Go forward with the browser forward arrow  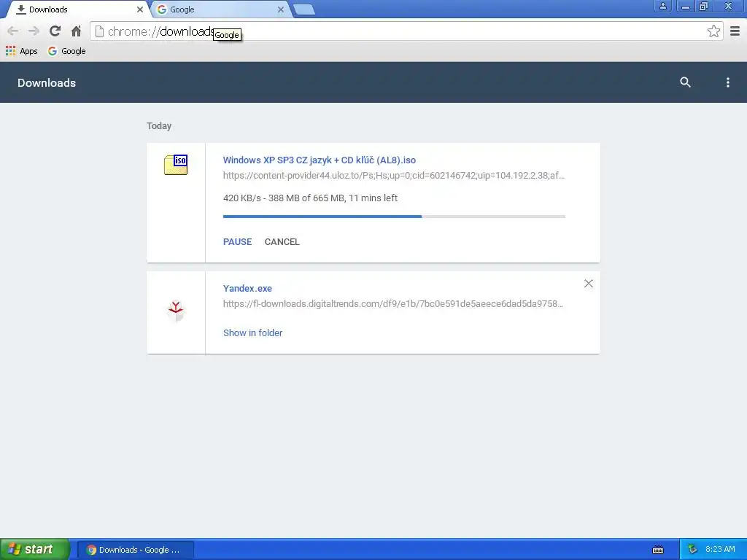34,31
